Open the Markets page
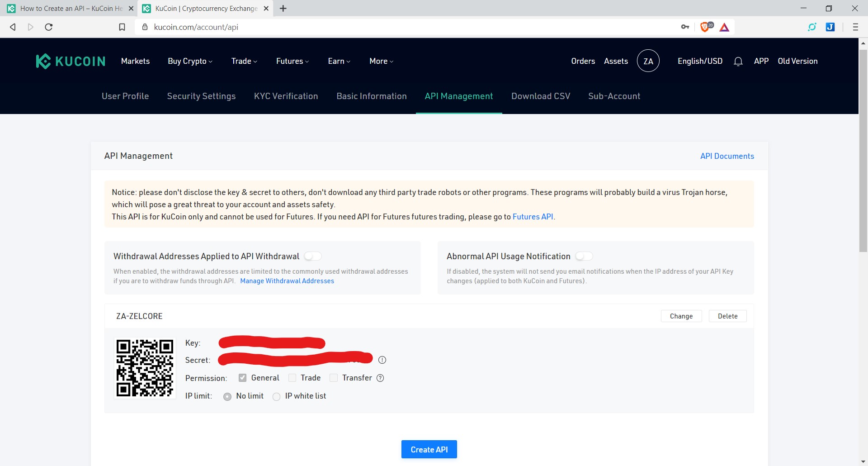This screenshot has width=868, height=466. [135, 61]
